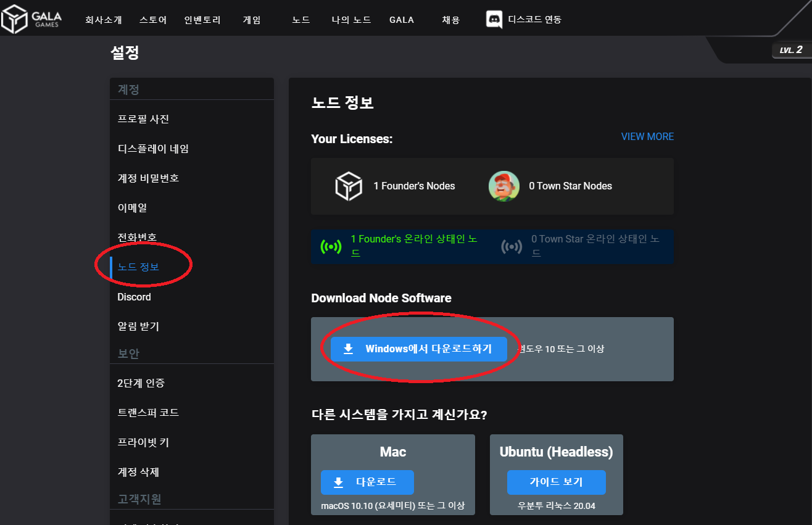Click the 노드 정보 page heading

click(x=342, y=103)
